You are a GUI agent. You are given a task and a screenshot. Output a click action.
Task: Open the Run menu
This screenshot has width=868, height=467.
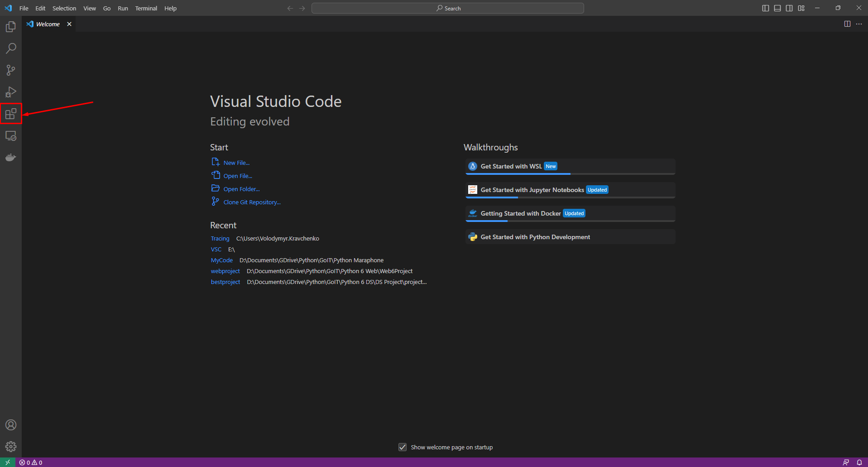tap(123, 8)
